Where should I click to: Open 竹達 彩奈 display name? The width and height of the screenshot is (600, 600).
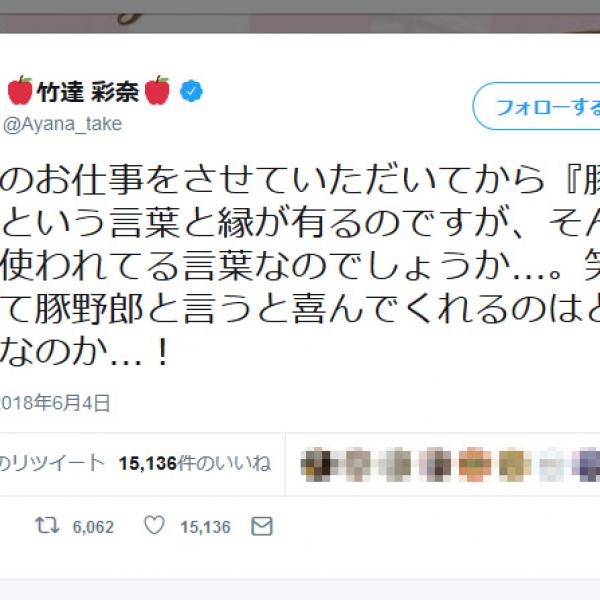[x=88, y=91]
